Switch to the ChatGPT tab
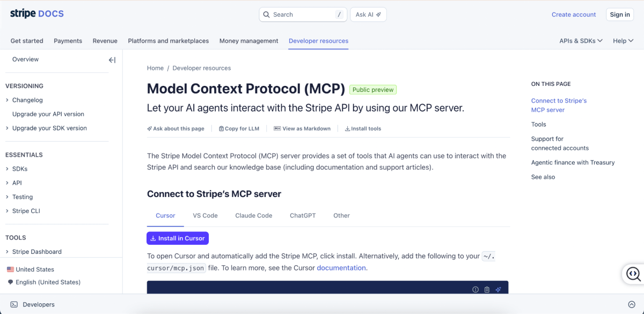 (x=303, y=216)
